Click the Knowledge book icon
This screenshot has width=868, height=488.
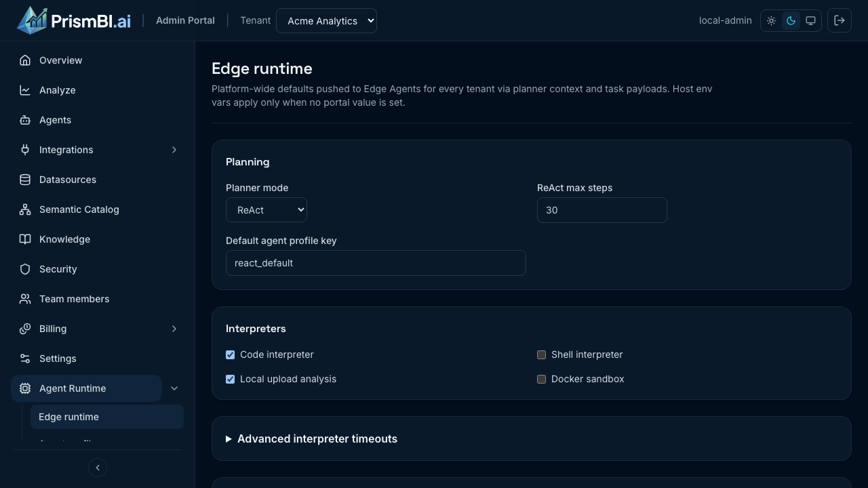point(25,239)
